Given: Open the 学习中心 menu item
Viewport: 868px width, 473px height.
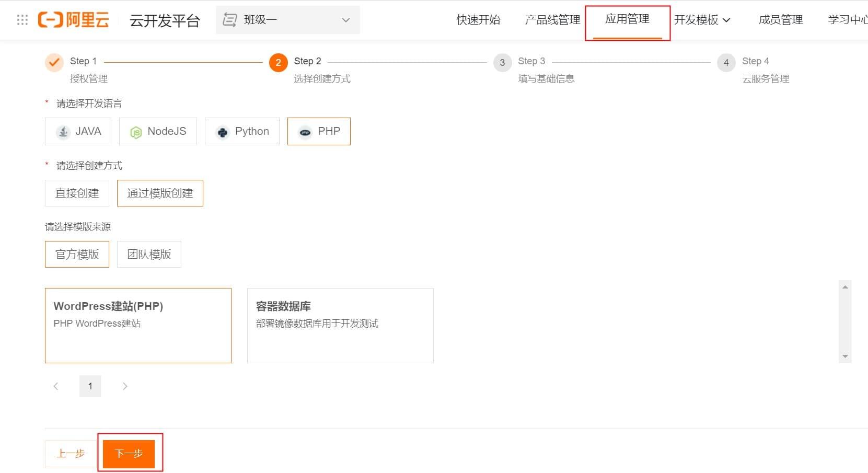Looking at the screenshot, I should click(848, 20).
